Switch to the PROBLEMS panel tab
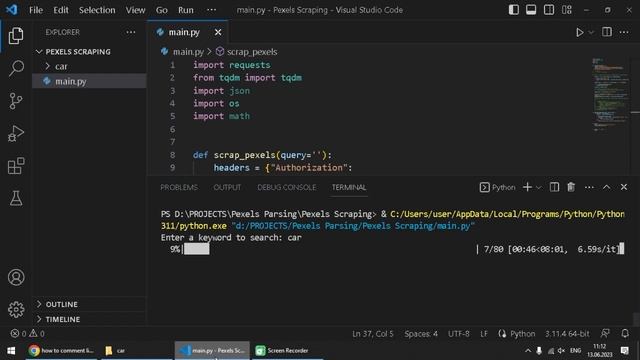This screenshot has width=640, height=360. pyautogui.click(x=179, y=187)
